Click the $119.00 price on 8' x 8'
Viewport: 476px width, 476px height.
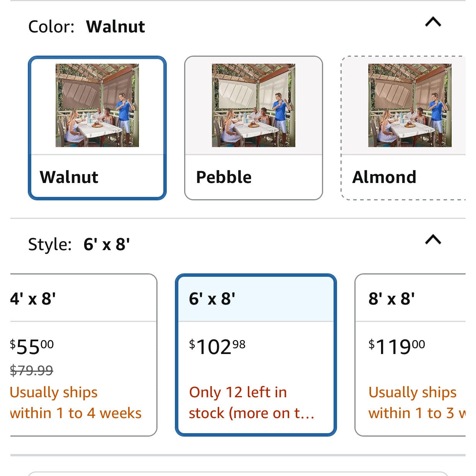pos(396,347)
